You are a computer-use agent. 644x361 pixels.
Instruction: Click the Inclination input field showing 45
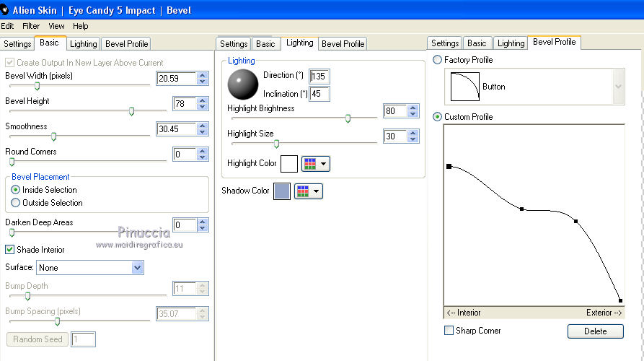click(x=319, y=94)
